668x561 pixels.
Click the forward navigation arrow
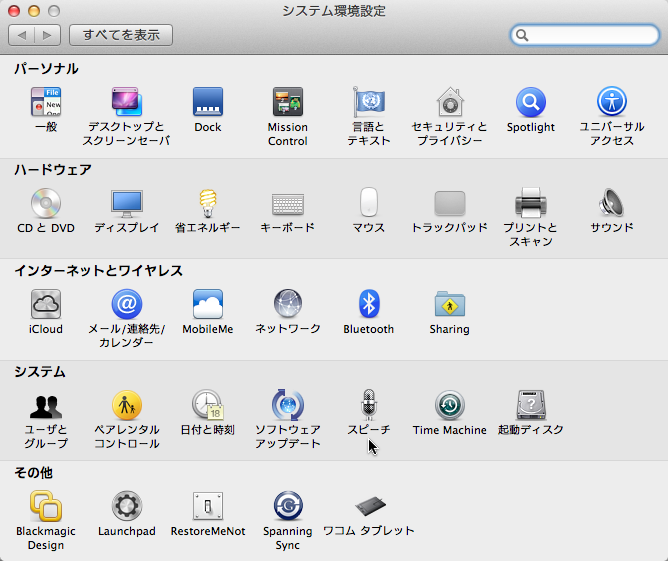pyautogui.click(x=47, y=35)
